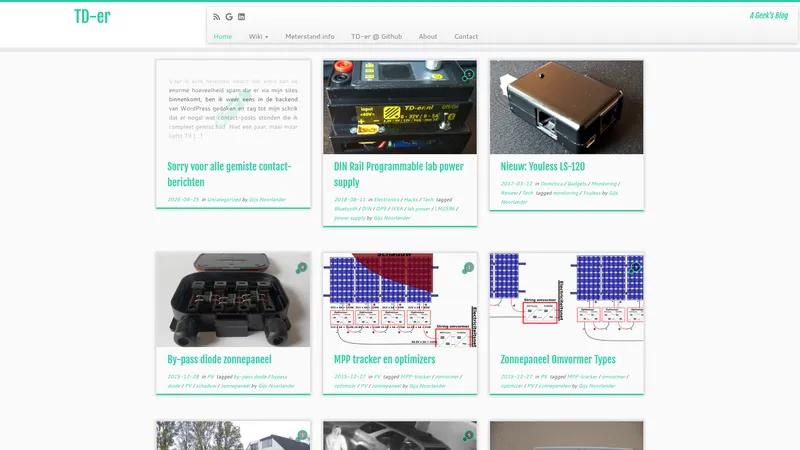Open comments bubble on Zonnepaneel Omvormer image
The height and width of the screenshot is (450, 800).
[x=635, y=268]
